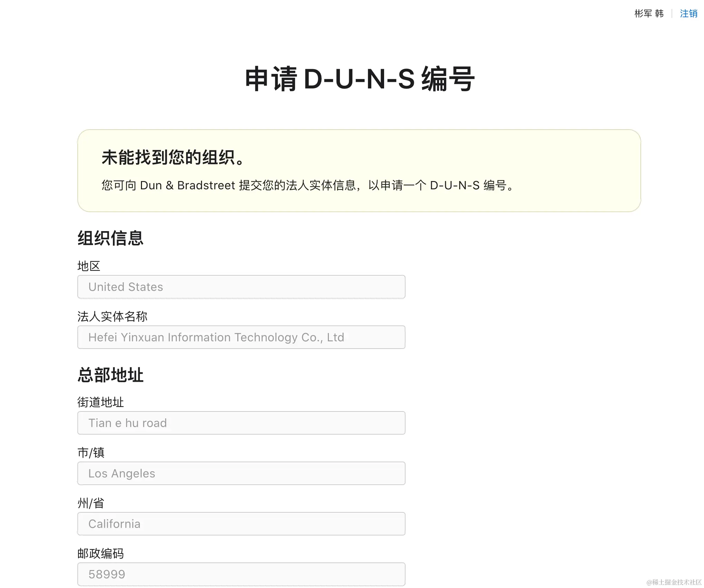The height and width of the screenshot is (588, 704).
Task: Click the 法人实体名称 legal entity name field
Action: click(241, 337)
